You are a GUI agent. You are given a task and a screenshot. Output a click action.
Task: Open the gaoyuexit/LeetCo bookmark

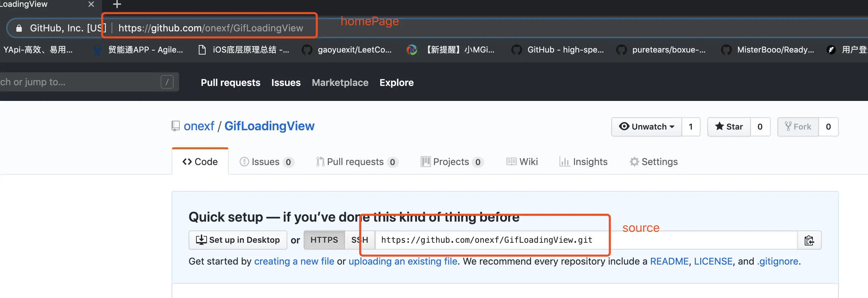(x=347, y=50)
